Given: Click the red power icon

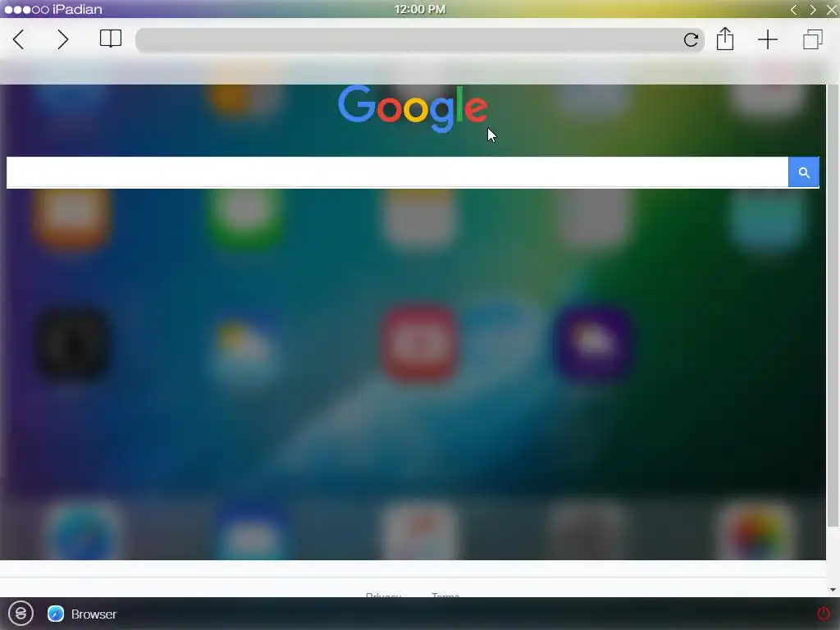Looking at the screenshot, I should tap(824, 614).
